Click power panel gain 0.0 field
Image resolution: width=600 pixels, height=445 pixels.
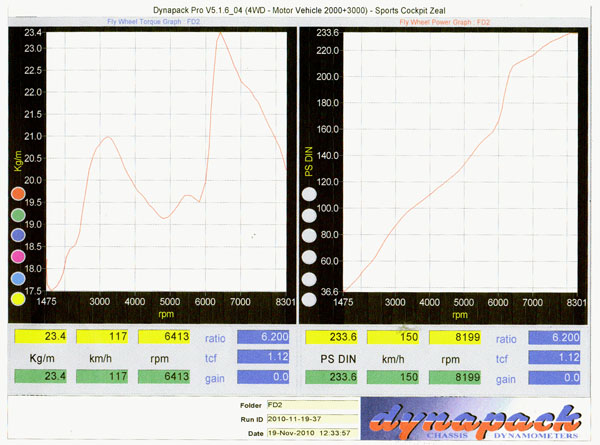coord(554,378)
